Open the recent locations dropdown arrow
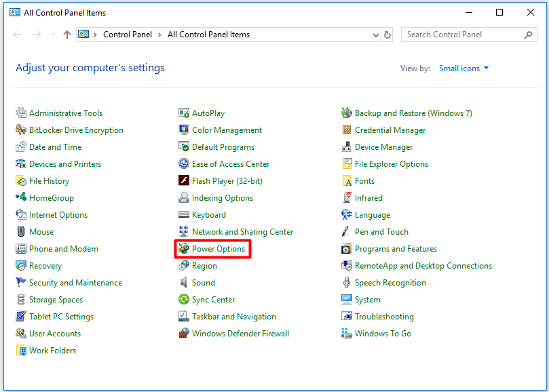 pyautogui.click(x=53, y=35)
